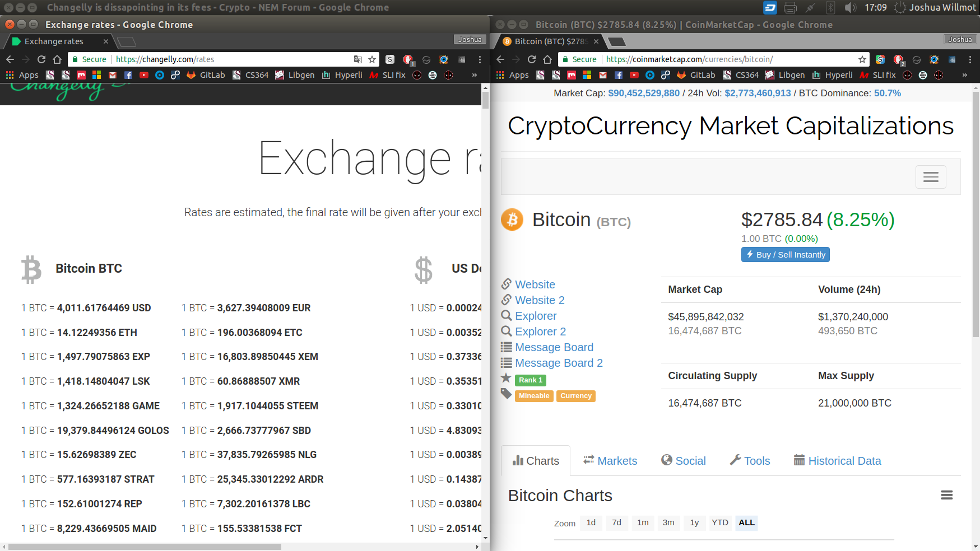
Task: Open CS364 bookmark in CoinMarketCap window
Action: [741, 75]
